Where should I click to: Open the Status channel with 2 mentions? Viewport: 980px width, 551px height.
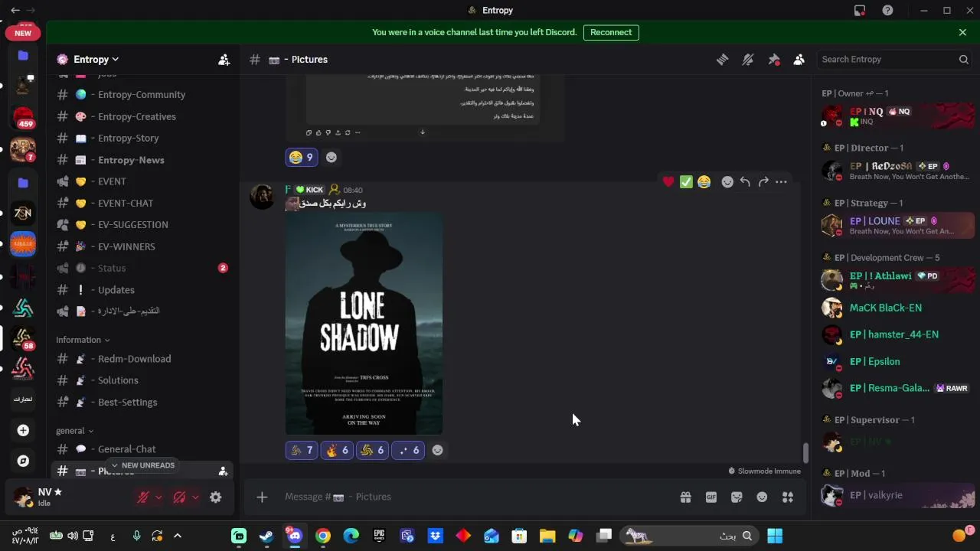(142, 268)
